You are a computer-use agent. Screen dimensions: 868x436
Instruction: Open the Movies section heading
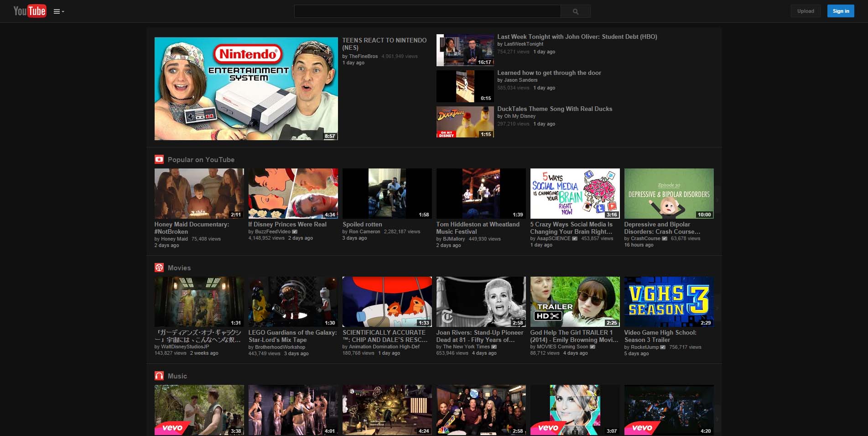click(179, 268)
